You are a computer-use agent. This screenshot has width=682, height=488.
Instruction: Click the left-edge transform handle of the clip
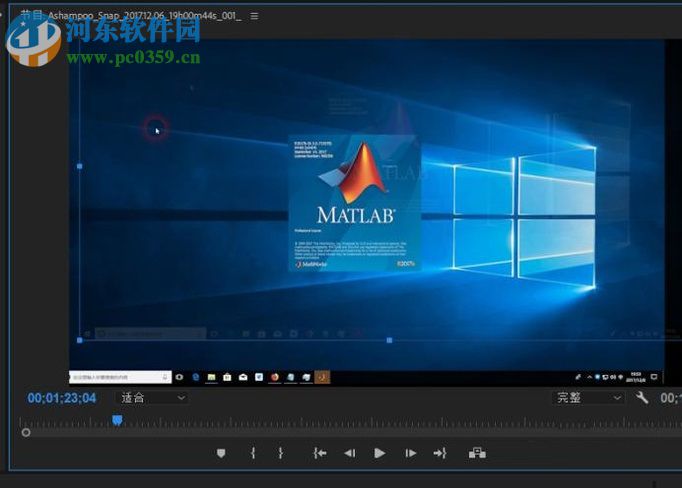(80, 166)
